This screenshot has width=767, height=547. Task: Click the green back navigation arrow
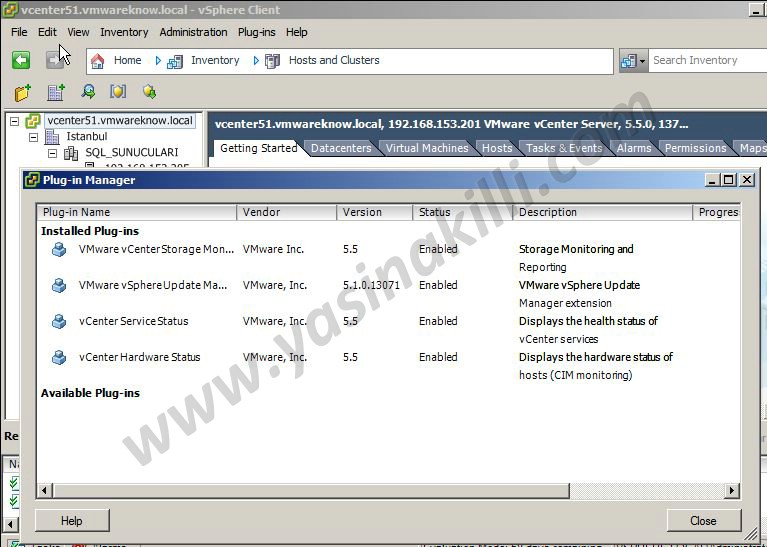pos(21,60)
